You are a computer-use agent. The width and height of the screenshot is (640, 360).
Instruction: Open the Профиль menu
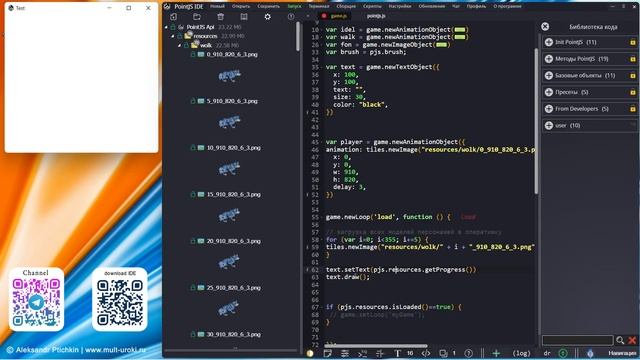pos(476,6)
